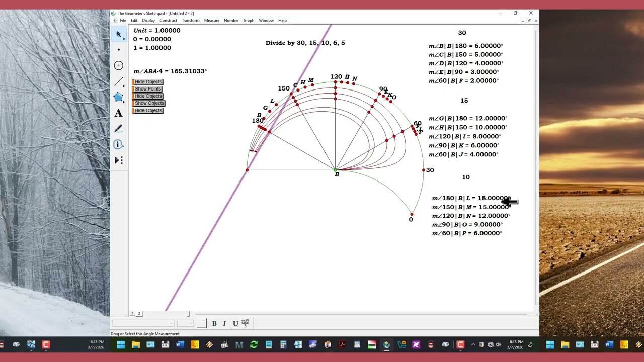The height and width of the screenshot is (362, 644).
Task: Select the Selection Arrow tool
Action: pyautogui.click(x=119, y=34)
